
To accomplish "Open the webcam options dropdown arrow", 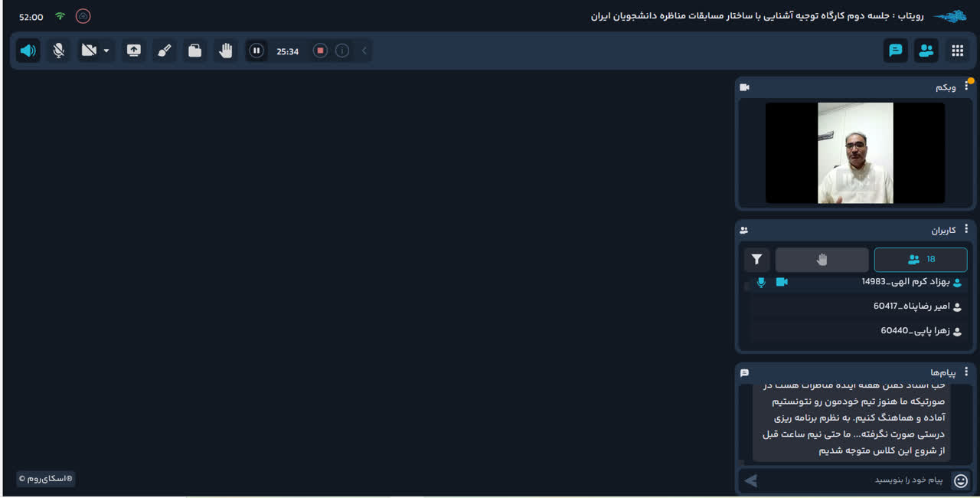I will 106,51.
